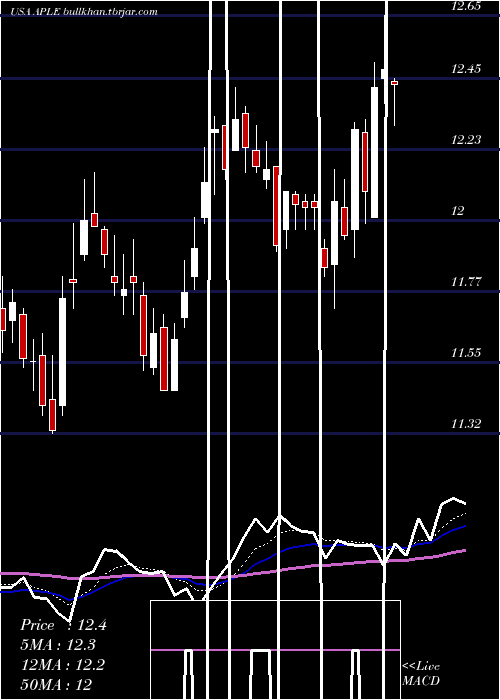The height and width of the screenshot is (700, 500).
Task: Click the 12 price axis label
Action: pyautogui.click(x=457, y=211)
